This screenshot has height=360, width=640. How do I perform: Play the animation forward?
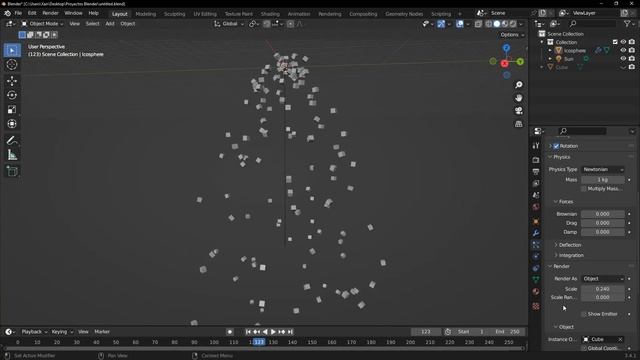tap(273, 332)
